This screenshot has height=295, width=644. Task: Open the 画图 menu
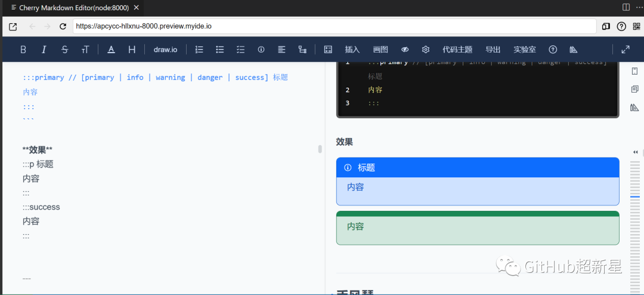(380, 50)
